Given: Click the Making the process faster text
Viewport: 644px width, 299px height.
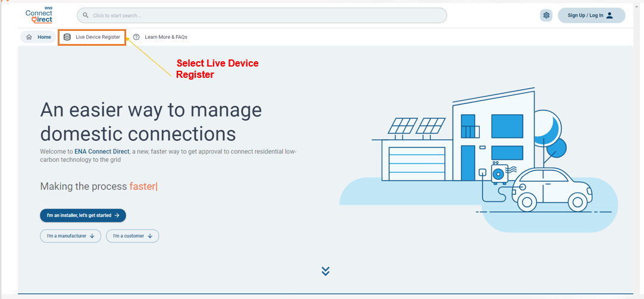Looking at the screenshot, I should click(99, 187).
